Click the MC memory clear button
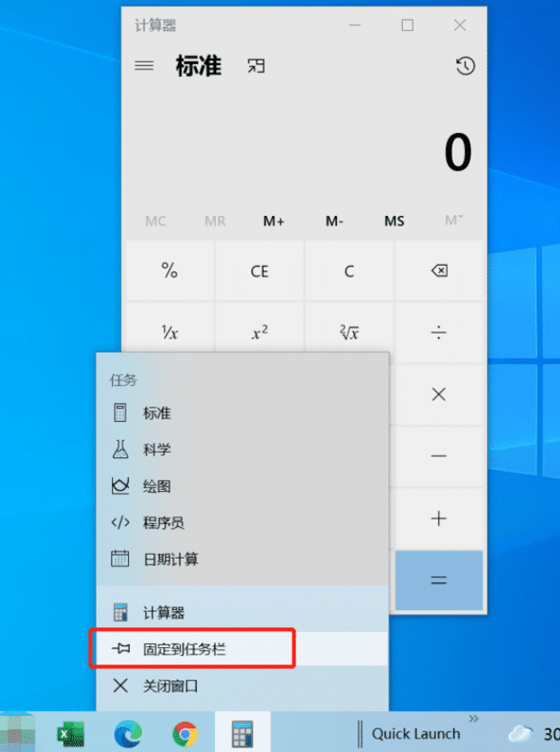Screen dimensions: 560x752 pos(155,221)
